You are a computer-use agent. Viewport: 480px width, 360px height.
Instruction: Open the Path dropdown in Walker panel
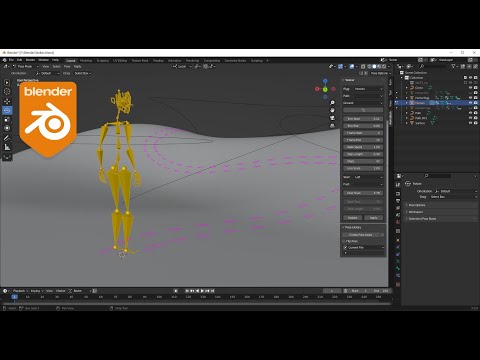(368, 96)
